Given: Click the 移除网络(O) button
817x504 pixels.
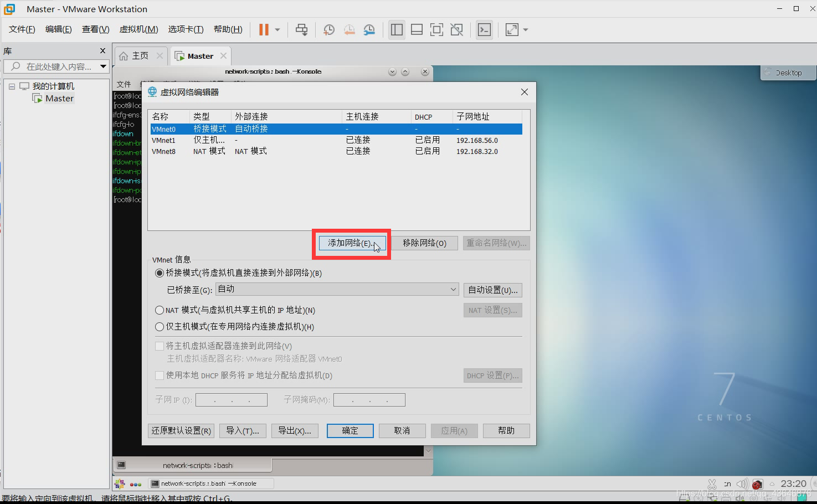Looking at the screenshot, I should coord(425,243).
